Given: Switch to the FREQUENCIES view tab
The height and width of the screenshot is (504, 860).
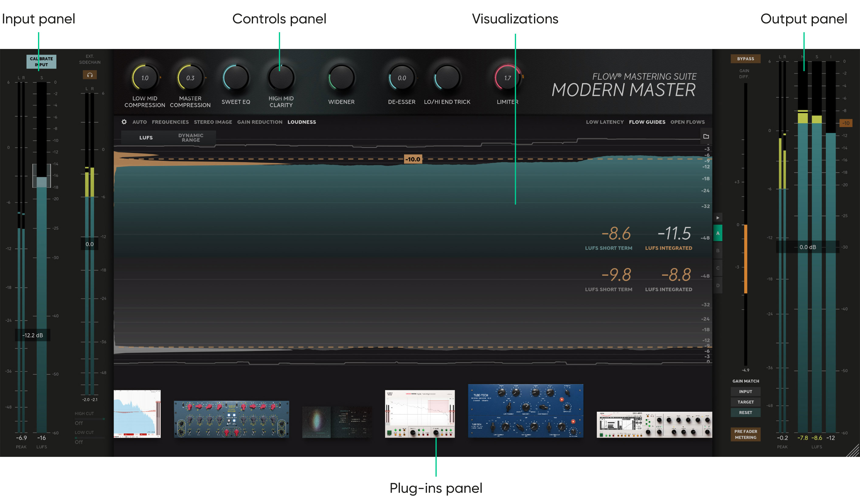Looking at the screenshot, I should pyautogui.click(x=171, y=122).
